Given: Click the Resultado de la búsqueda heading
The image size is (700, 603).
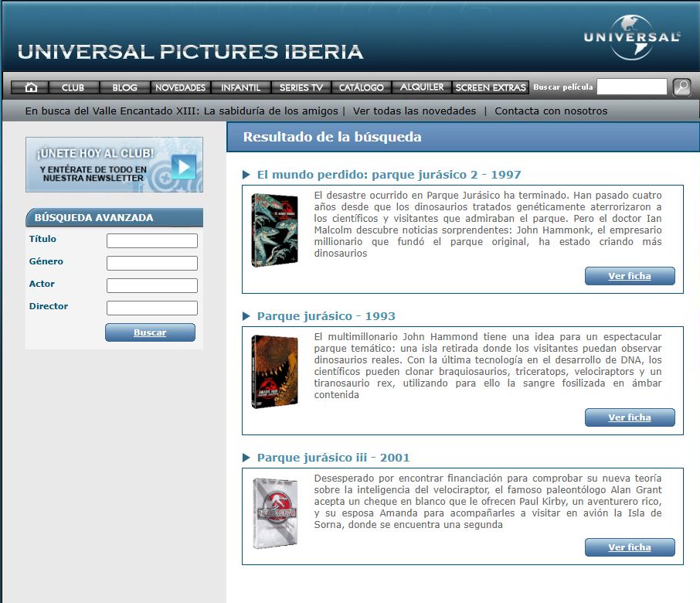Looking at the screenshot, I should click(332, 137).
